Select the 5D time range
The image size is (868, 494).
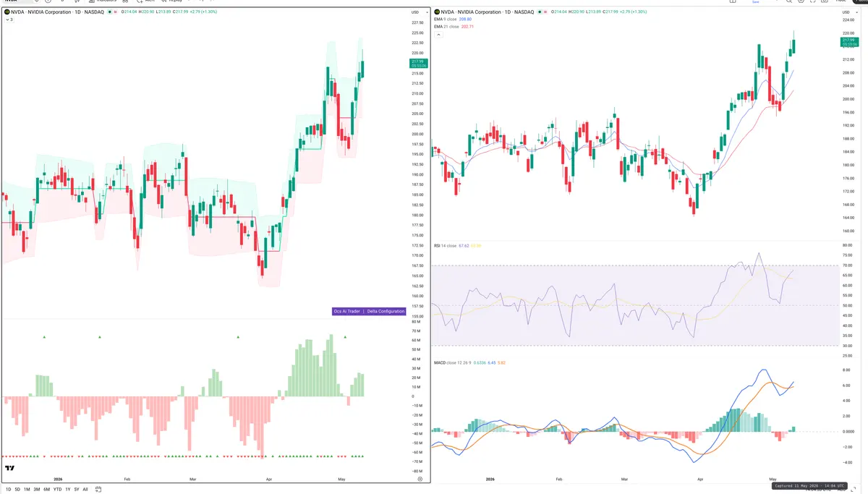pos(17,490)
